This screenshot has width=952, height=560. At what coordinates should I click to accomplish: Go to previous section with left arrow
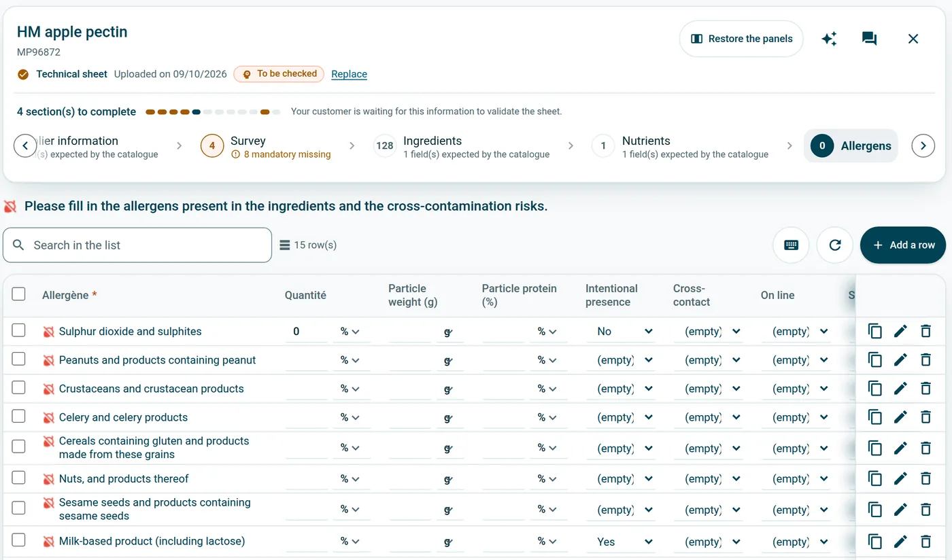click(25, 145)
